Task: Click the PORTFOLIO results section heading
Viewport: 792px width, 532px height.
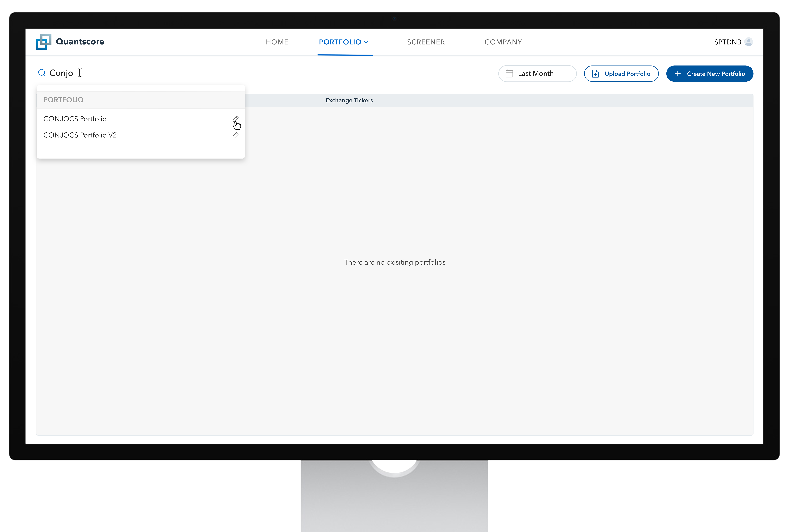Action: point(63,100)
